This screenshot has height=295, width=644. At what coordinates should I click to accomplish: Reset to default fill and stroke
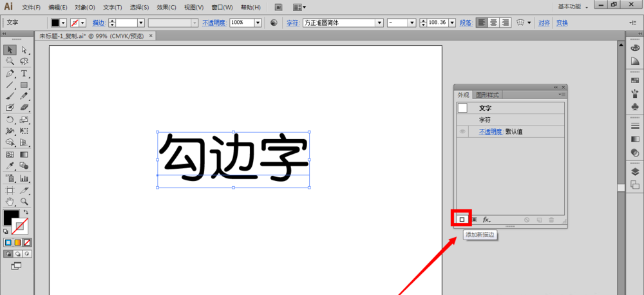coord(6,231)
